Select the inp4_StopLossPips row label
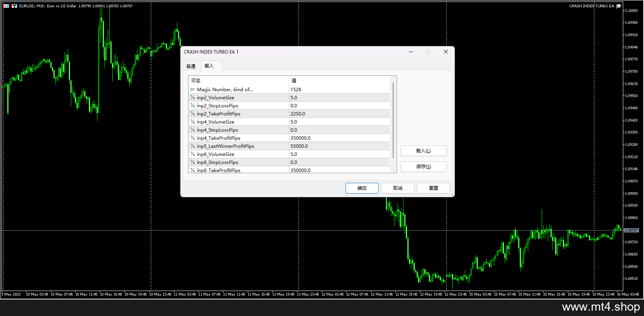This screenshot has height=316, width=644. [x=217, y=130]
